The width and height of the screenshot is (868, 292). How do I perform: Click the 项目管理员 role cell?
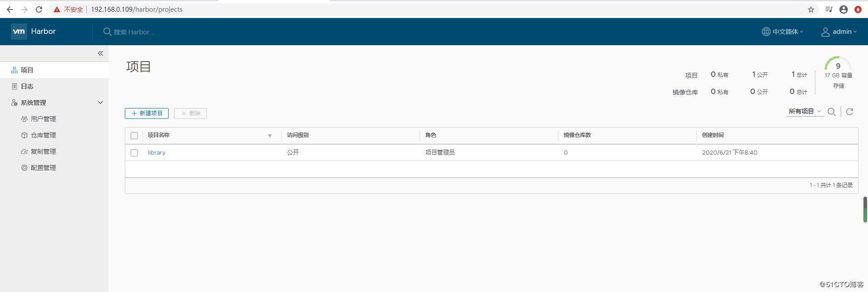tap(440, 153)
